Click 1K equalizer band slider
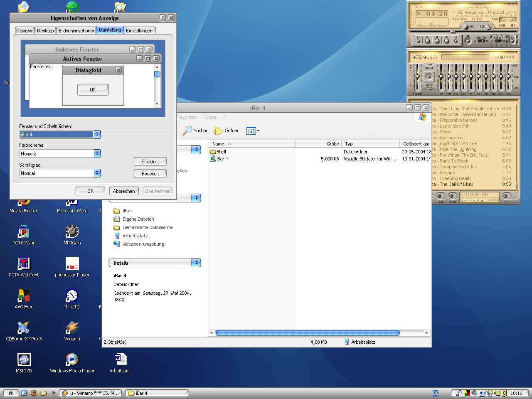Image resolution: width=532 pixels, height=399 pixels. [x=471, y=76]
